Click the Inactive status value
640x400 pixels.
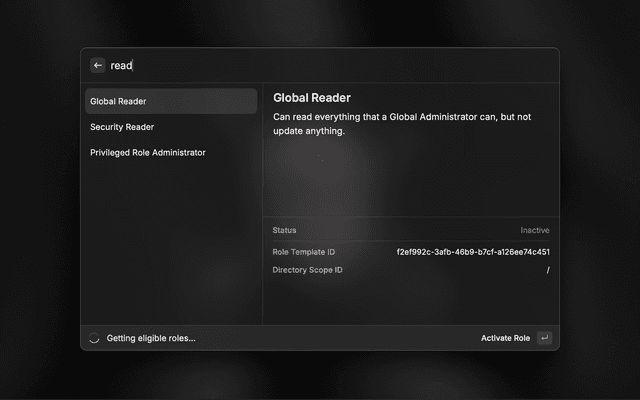tap(534, 230)
